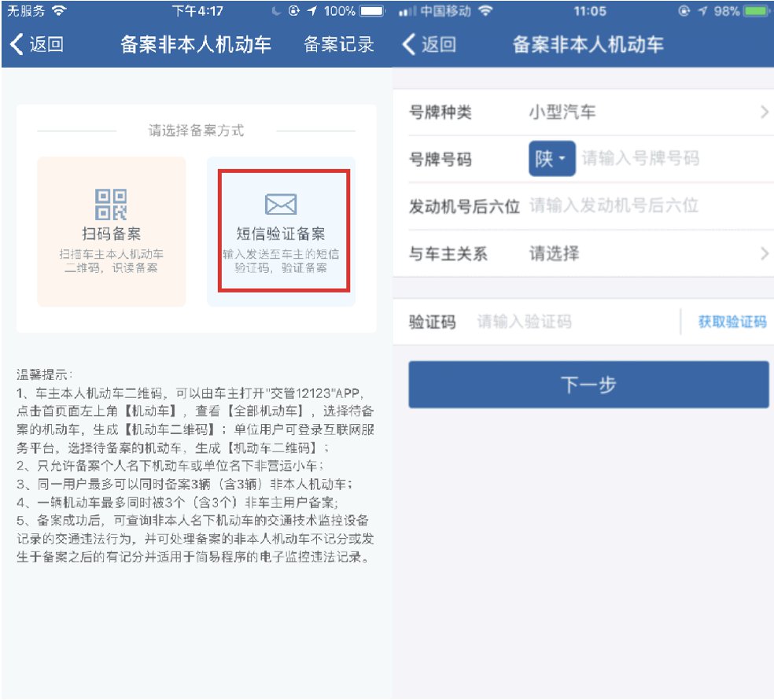Tap battery icon in left status bar
This screenshot has width=774, height=700.
[x=372, y=12]
